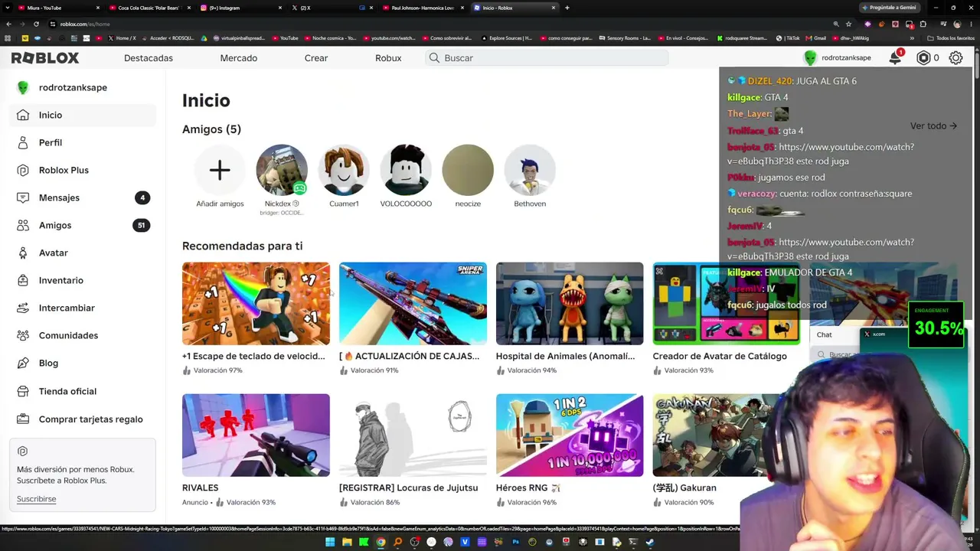Switch to the Coca Cola Classic tab
The width and height of the screenshot is (980, 551).
(149, 8)
